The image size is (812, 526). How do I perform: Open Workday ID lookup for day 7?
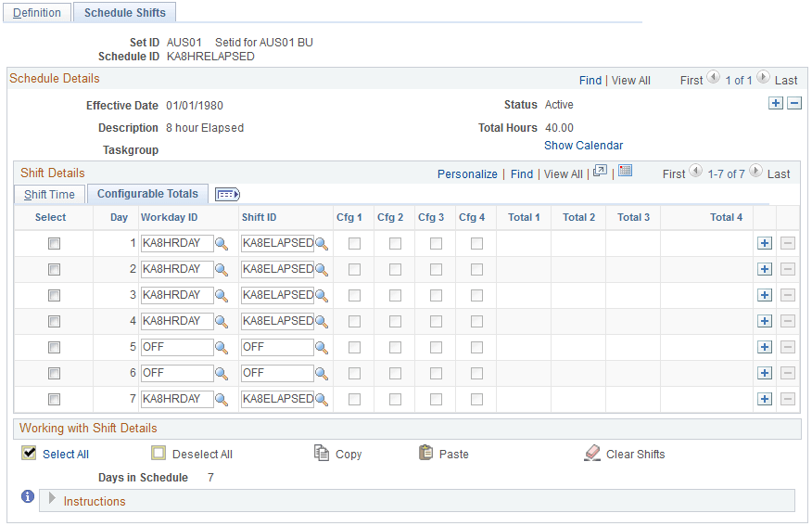tap(222, 399)
